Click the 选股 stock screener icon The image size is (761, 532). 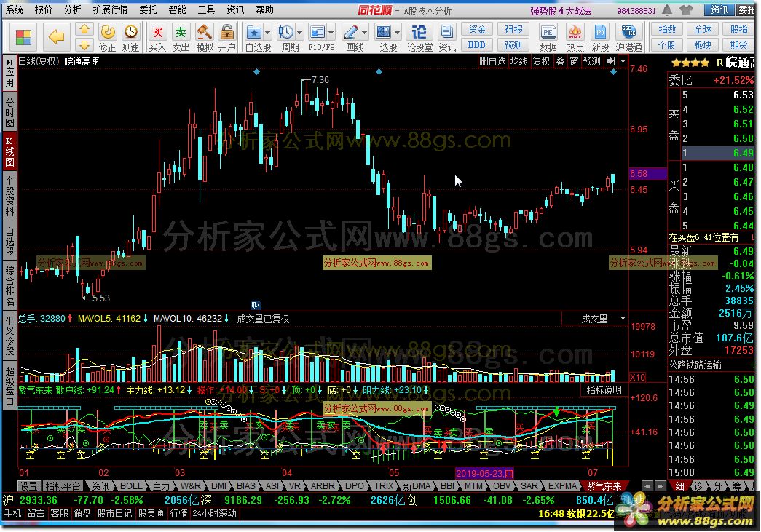pos(383,33)
